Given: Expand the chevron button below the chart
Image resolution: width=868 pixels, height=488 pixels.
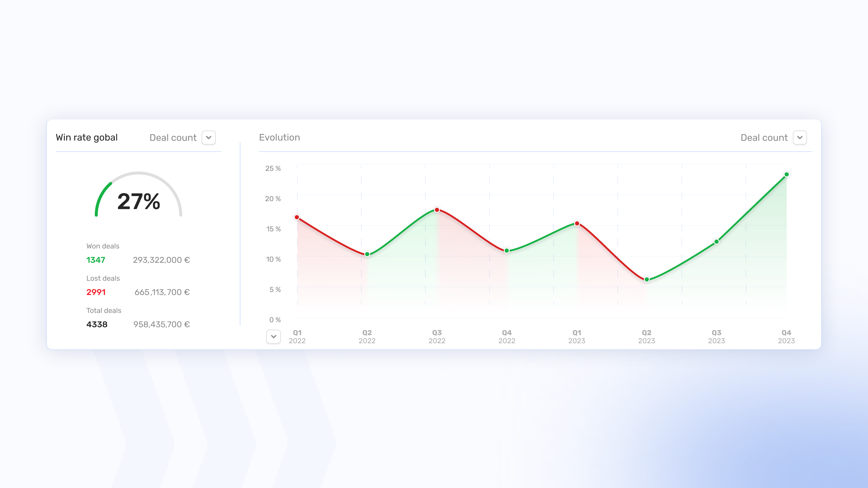Looking at the screenshot, I should [274, 336].
